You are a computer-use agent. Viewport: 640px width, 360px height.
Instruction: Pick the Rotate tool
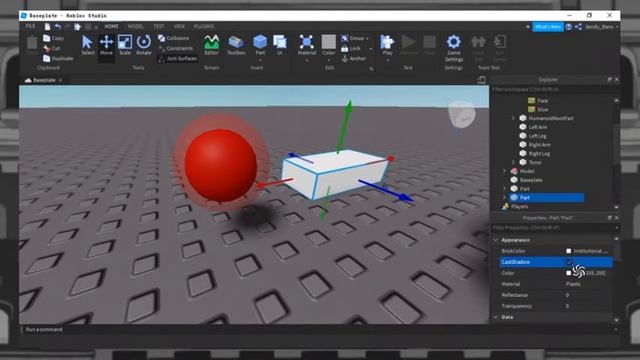(144, 45)
